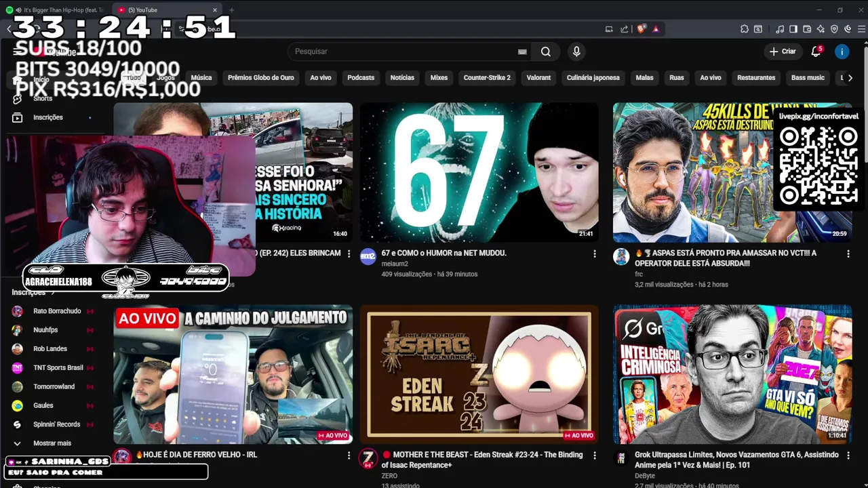This screenshot has width=868, height=488.
Task: Open Rob Landes subscription channel
Action: (x=52, y=349)
